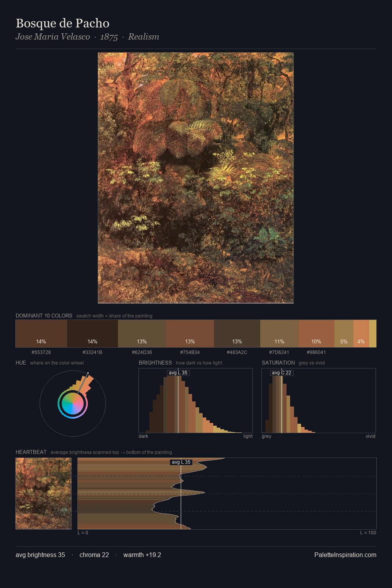
Task: Click the 'L = 100' heartbeat axis label
Action: click(368, 532)
